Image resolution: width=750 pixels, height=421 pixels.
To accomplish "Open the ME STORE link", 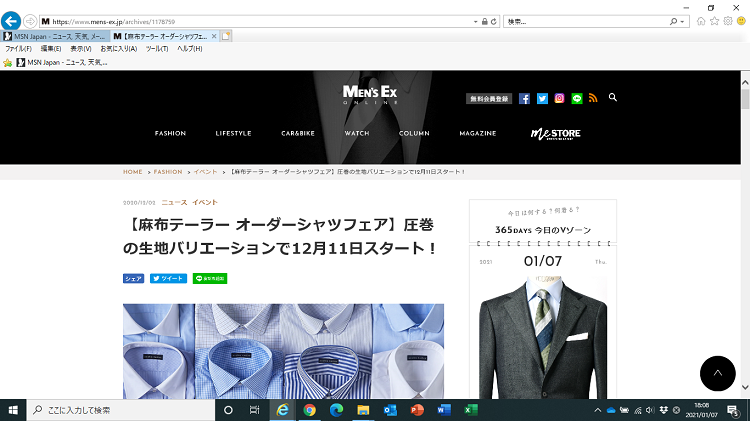I will point(555,134).
